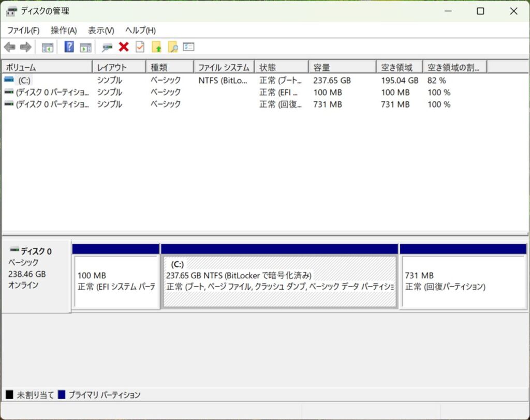Click the Back arrow toolbar icon

pyautogui.click(x=9, y=47)
